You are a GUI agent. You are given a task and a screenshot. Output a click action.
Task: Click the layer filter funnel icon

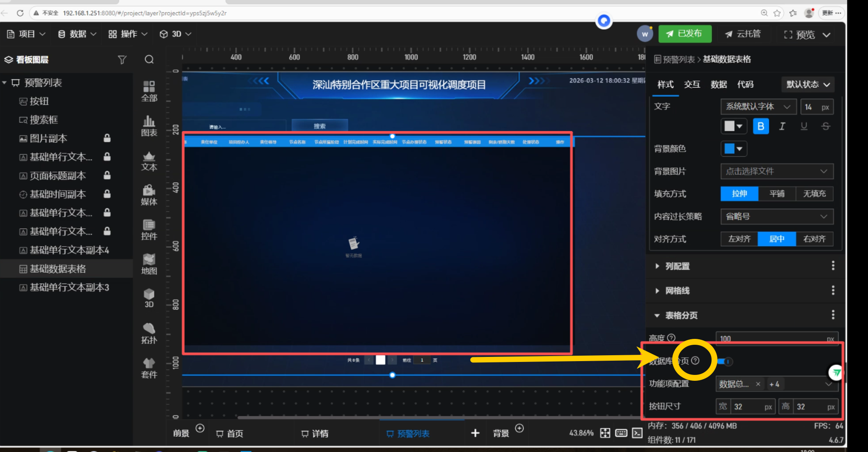click(x=122, y=59)
